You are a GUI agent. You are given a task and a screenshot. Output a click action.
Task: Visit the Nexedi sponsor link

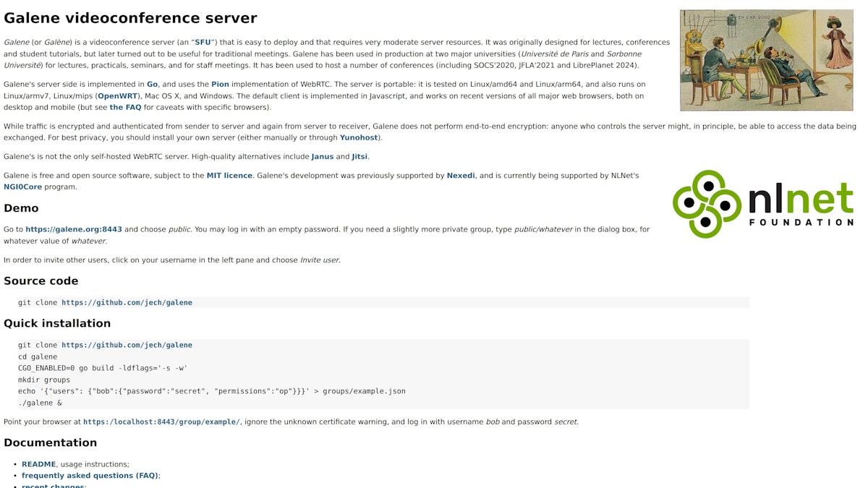coord(461,176)
